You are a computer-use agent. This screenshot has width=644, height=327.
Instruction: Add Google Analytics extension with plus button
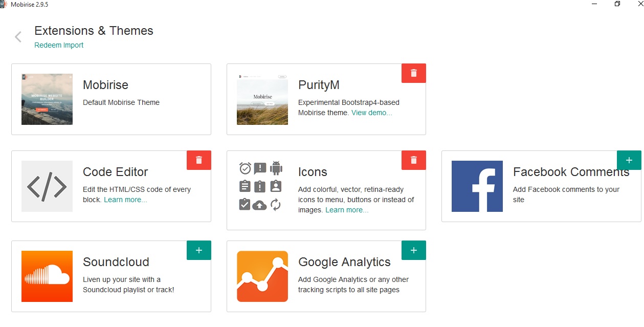pyautogui.click(x=414, y=250)
